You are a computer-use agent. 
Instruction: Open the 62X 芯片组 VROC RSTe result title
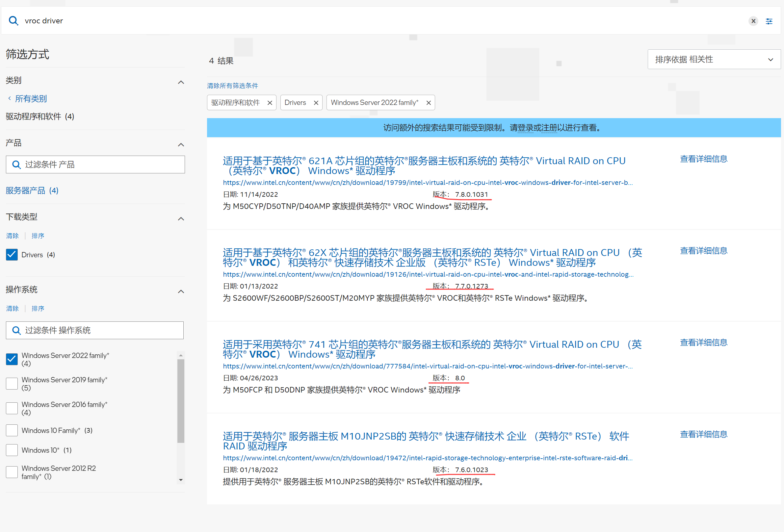(x=432, y=258)
